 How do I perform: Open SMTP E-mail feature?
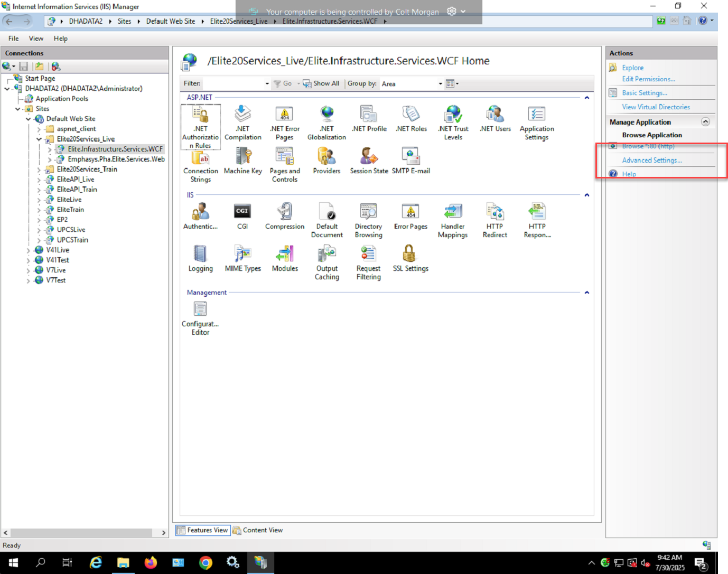(411, 161)
